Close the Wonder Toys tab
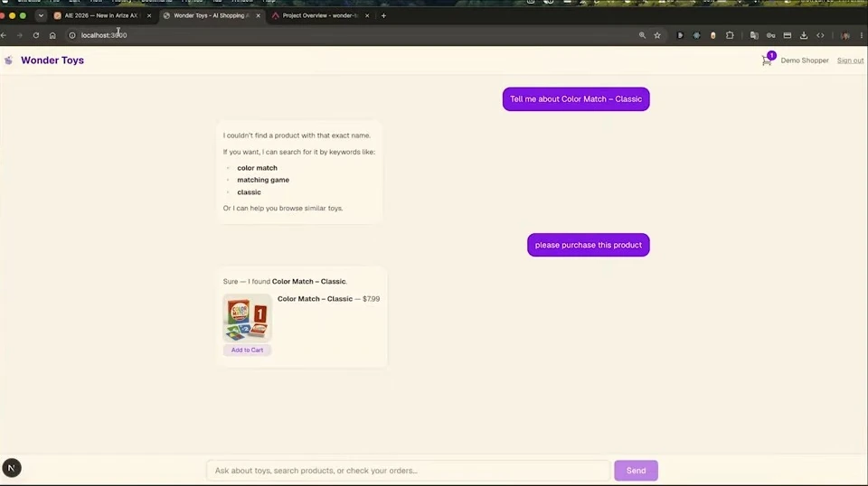Viewport: 868px width, 486px height. 258,15
